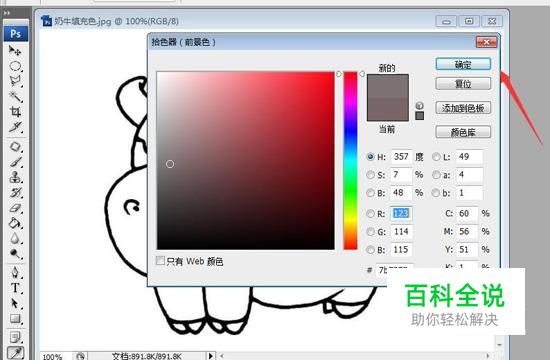Select the Paint Bucket tool
The width and height of the screenshot is (550, 360).
click(15, 223)
